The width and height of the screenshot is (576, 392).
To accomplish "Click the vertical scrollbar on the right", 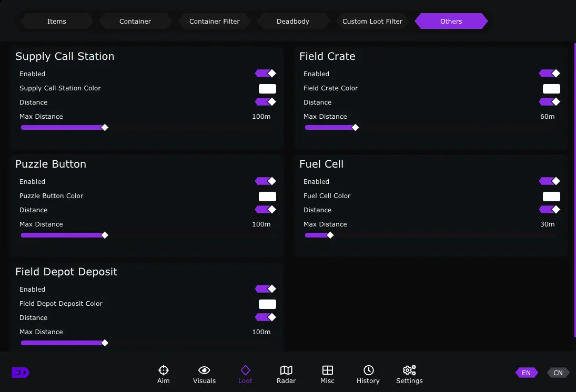I will coord(574,189).
